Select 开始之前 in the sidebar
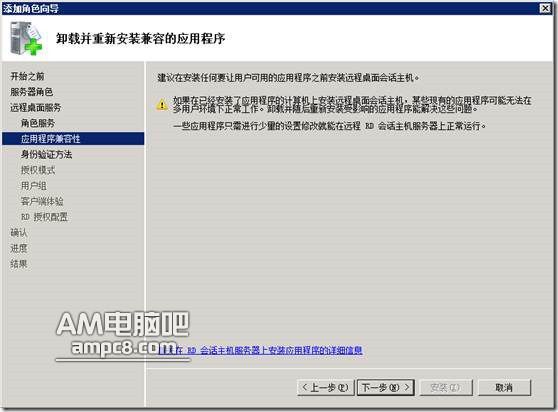 pos(27,76)
